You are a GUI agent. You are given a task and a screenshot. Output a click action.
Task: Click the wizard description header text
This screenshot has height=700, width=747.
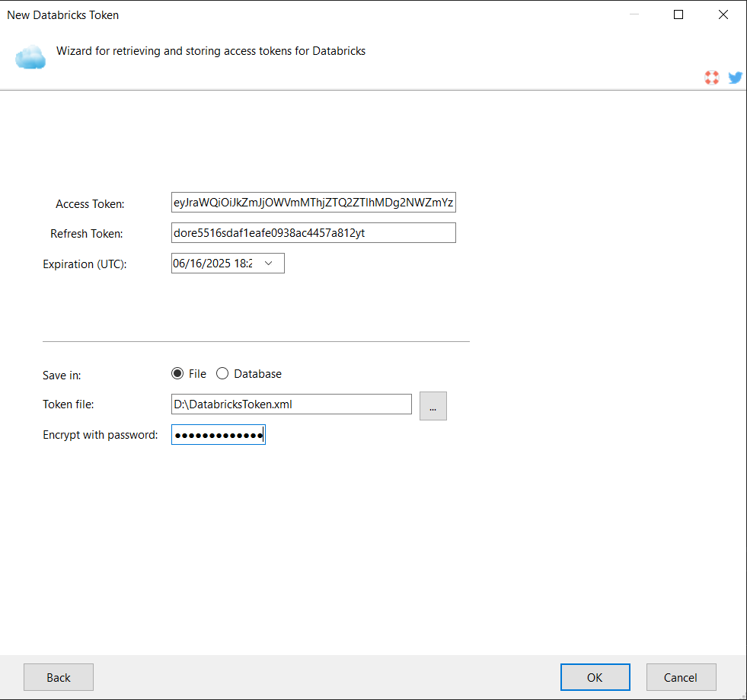pos(211,51)
